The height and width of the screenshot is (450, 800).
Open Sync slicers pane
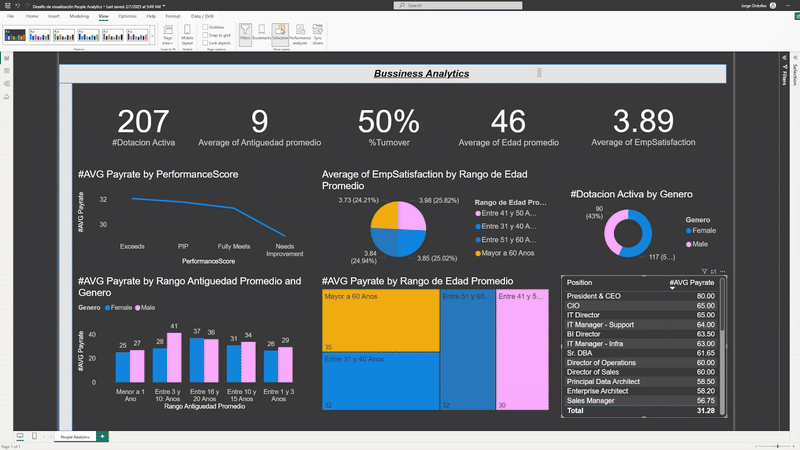[318, 36]
